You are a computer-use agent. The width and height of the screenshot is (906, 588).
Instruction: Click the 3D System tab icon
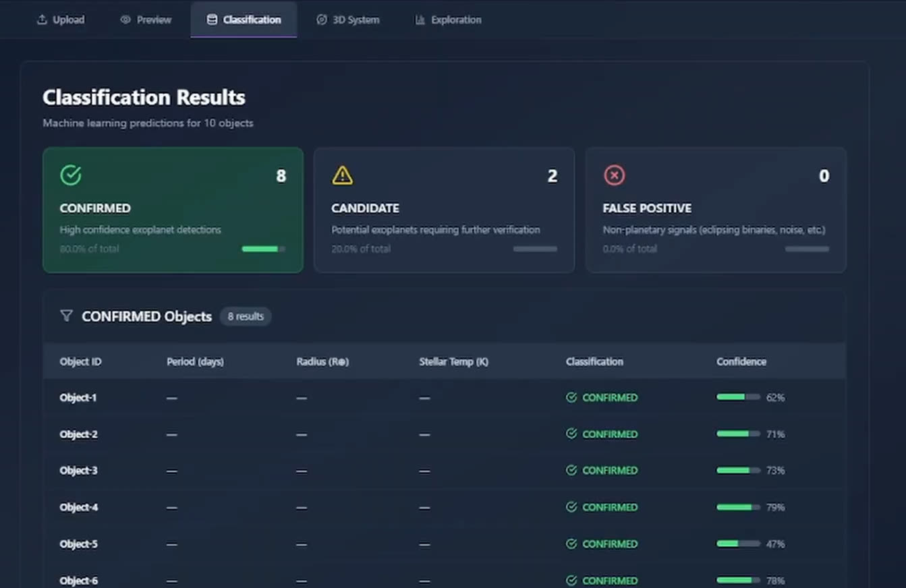(x=322, y=20)
